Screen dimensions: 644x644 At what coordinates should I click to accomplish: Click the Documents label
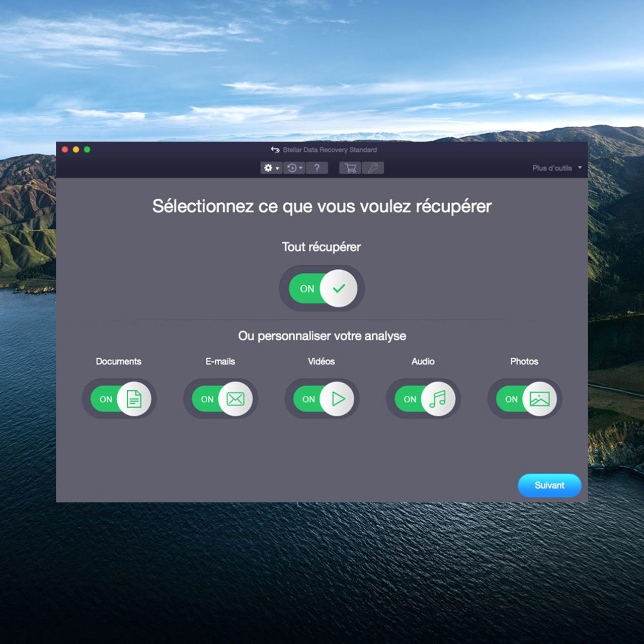tap(119, 361)
